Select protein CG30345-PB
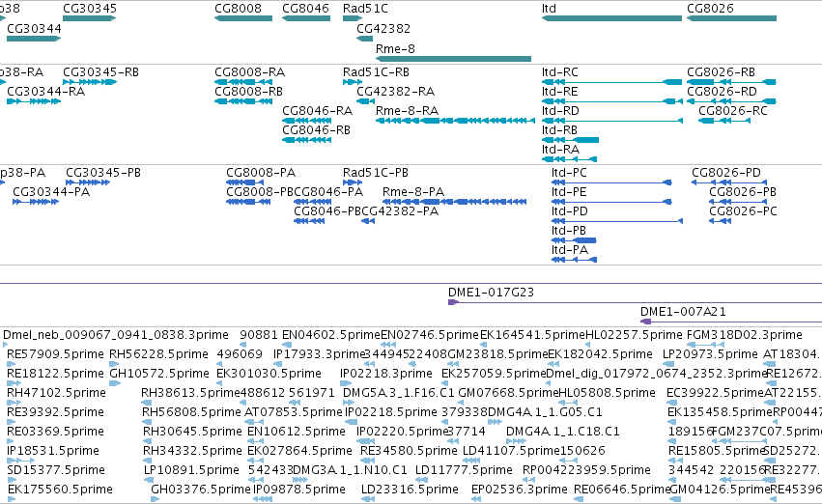Viewport: 822px width, 504px height. [88, 182]
